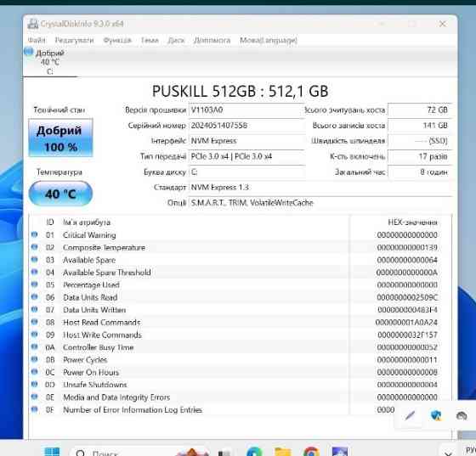Click the serial number field
This screenshot has width=476, height=456.
246,126
